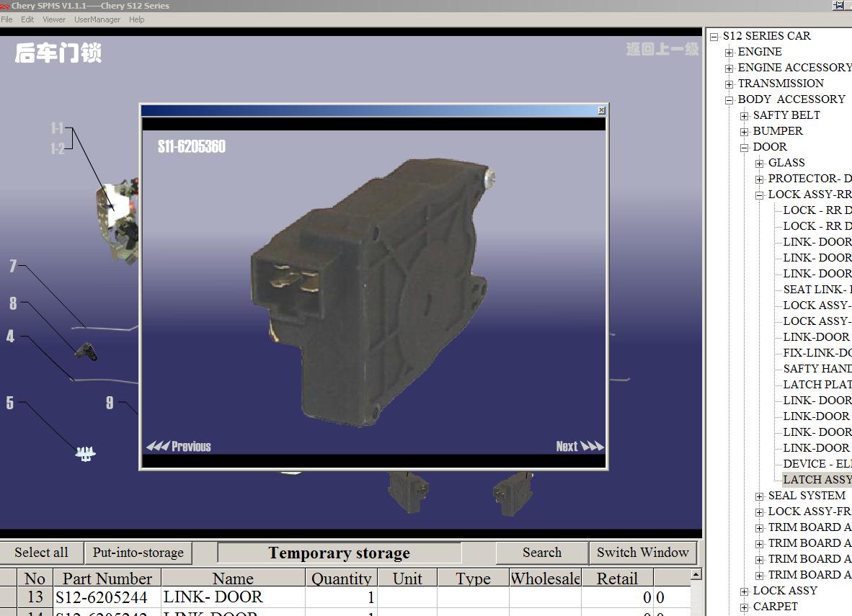Select the LATCH PLAT tree item
The width and height of the screenshot is (852, 616).
[x=817, y=385]
